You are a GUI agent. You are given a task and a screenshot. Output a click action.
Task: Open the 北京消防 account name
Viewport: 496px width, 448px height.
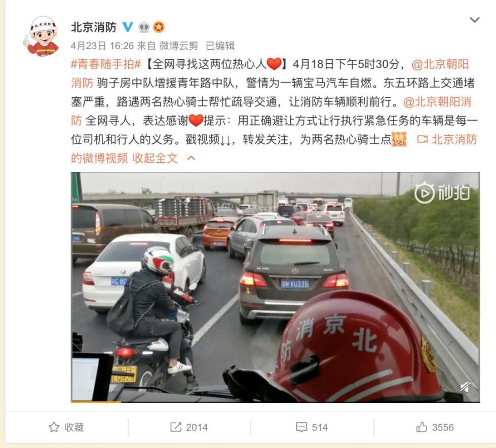click(94, 27)
